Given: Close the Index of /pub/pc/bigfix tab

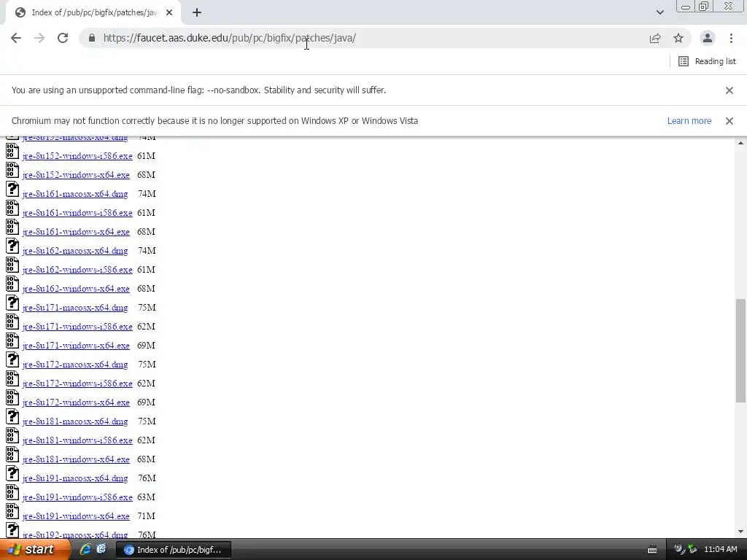Looking at the screenshot, I should point(169,12).
